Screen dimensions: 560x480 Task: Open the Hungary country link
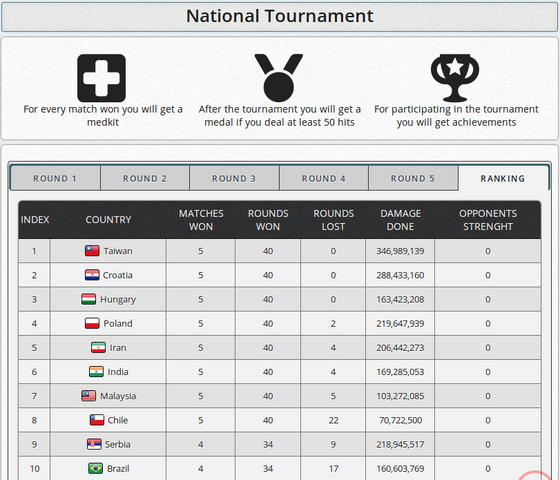(118, 300)
